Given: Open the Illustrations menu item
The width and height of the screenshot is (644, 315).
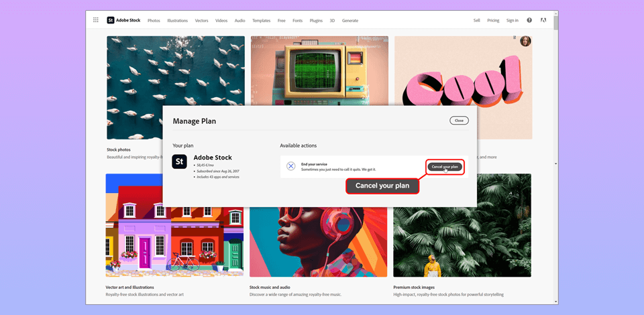Looking at the screenshot, I should (177, 21).
